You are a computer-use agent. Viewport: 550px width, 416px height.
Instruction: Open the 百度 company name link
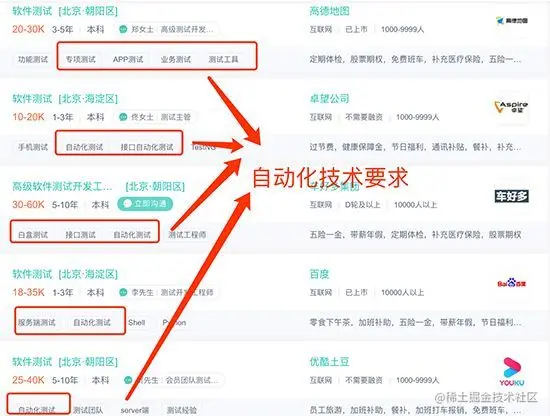pyautogui.click(x=319, y=274)
